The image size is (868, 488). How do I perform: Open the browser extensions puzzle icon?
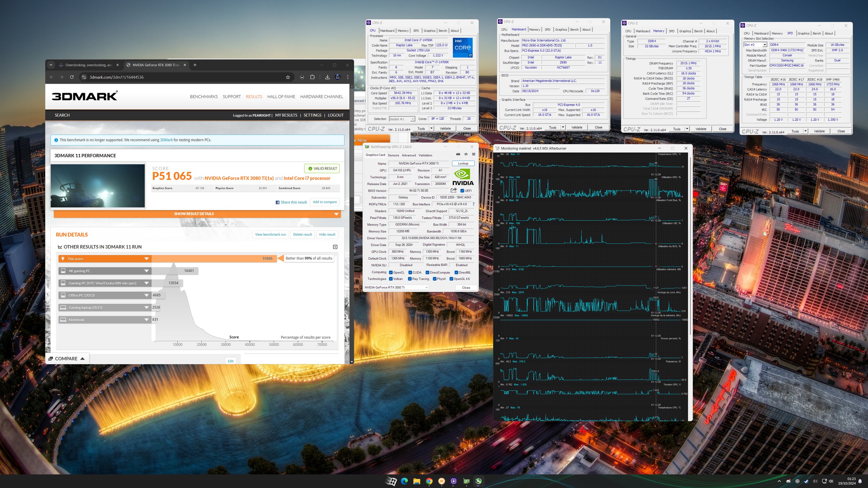(312, 77)
